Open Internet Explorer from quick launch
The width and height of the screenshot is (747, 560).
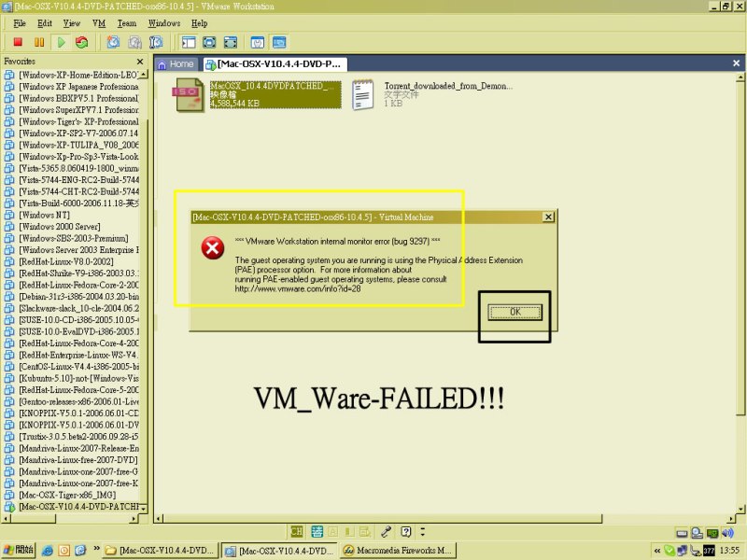(x=48, y=551)
